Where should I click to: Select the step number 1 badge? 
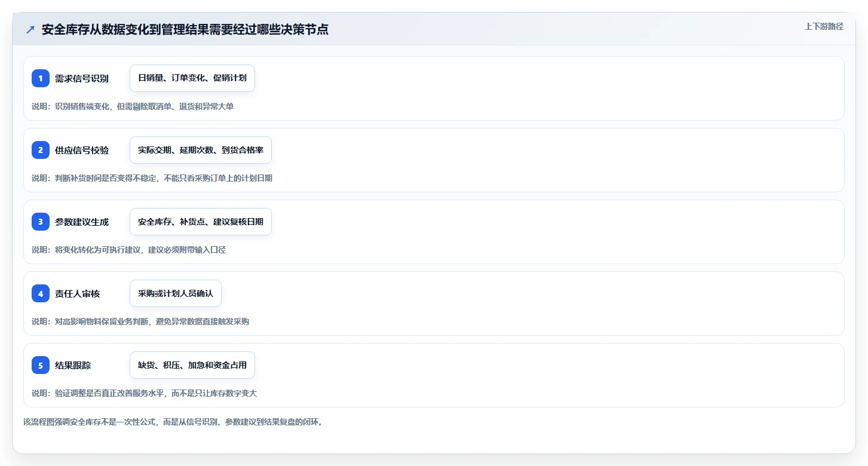coord(41,78)
